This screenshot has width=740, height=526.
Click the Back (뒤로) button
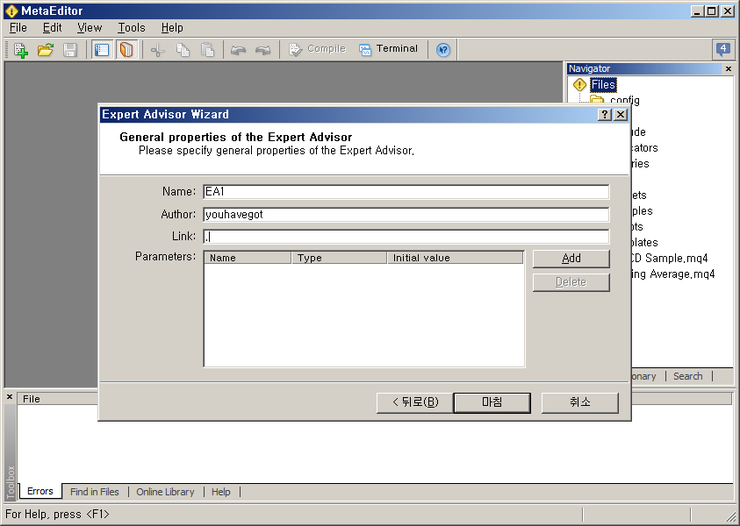[415, 402]
